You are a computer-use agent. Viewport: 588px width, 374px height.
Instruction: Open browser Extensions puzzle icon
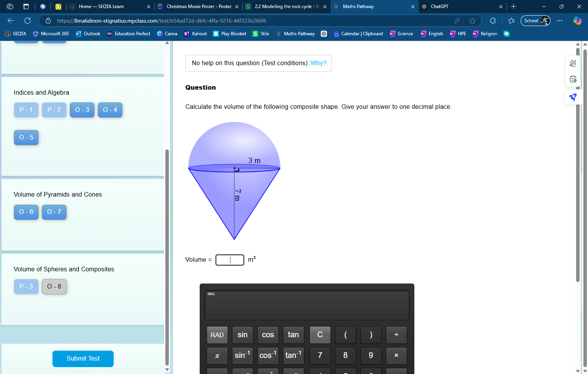493,21
